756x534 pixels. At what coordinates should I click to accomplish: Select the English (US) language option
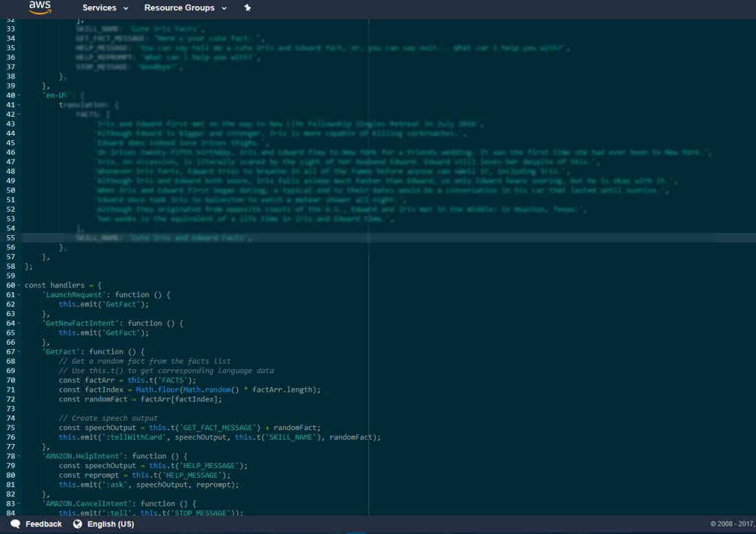pyautogui.click(x=111, y=524)
